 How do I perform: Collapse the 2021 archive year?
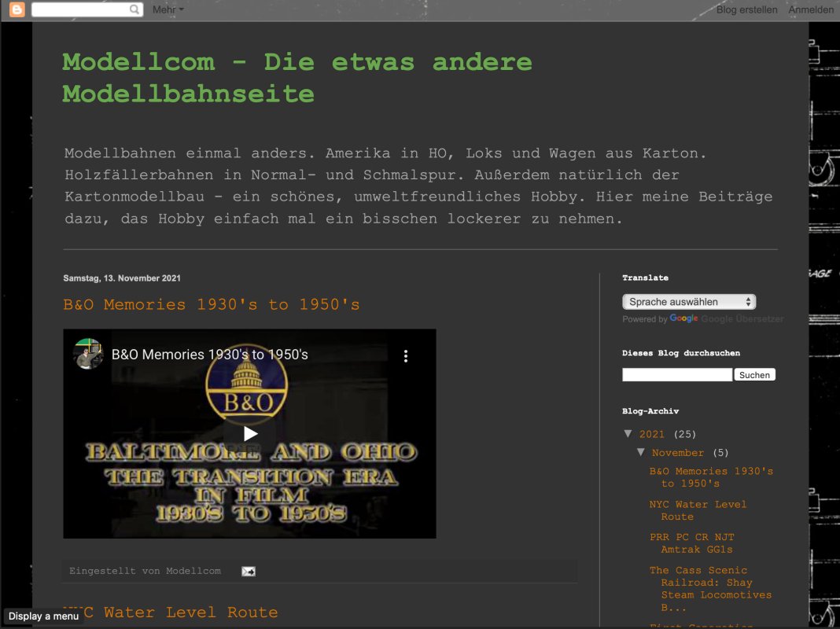pyautogui.click(x=628, y=434)
